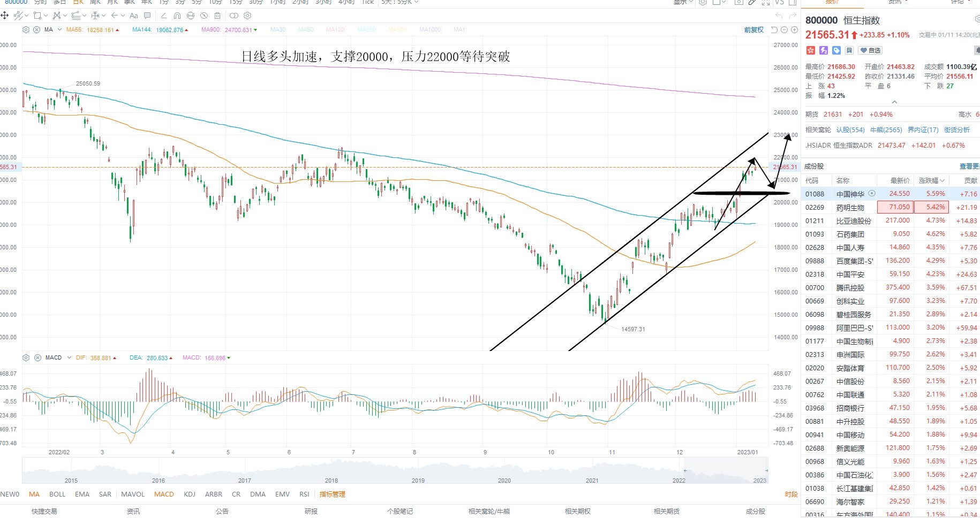The width and height of the screenshot is (980, 518).
Task: Zoom in chart with plus icon
Action: tap(794, 30)
